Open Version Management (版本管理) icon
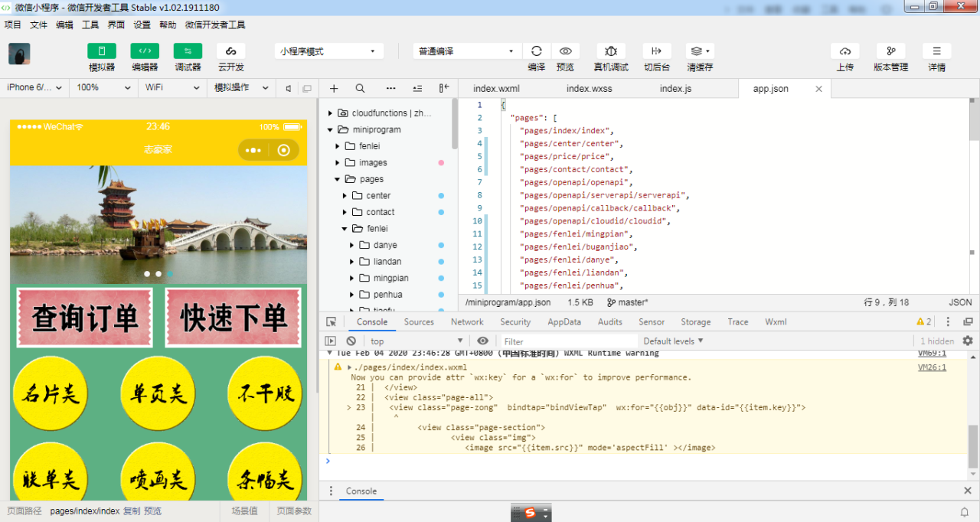This screenshot has width=980, height=522. pos(890,51)
